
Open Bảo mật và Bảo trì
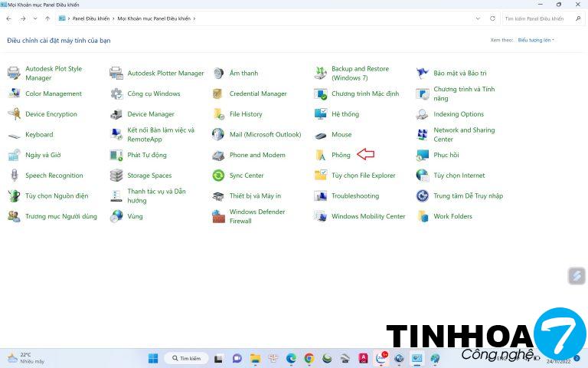pyautogui.click(x=459, y=74)
